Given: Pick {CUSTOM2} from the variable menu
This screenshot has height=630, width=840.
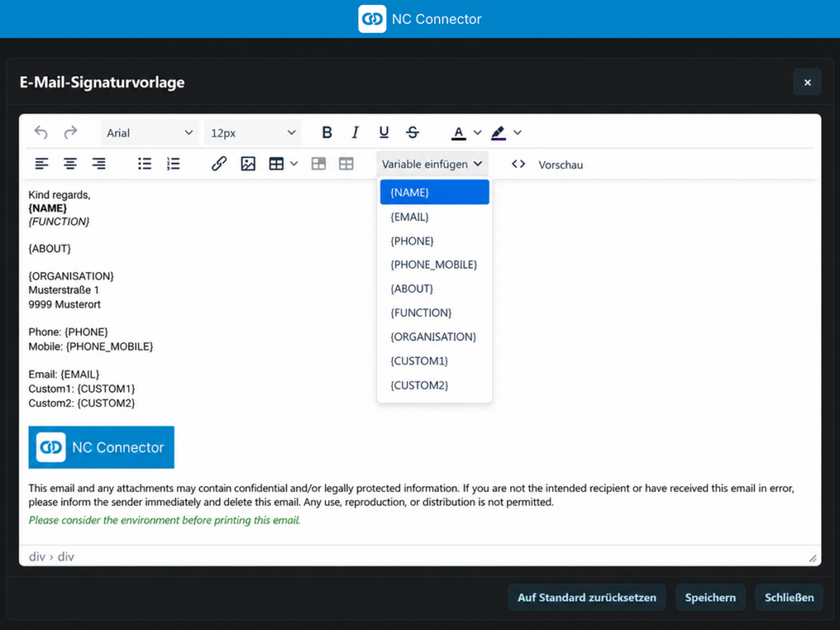Looking at the screenshot, I should (435, 386).
